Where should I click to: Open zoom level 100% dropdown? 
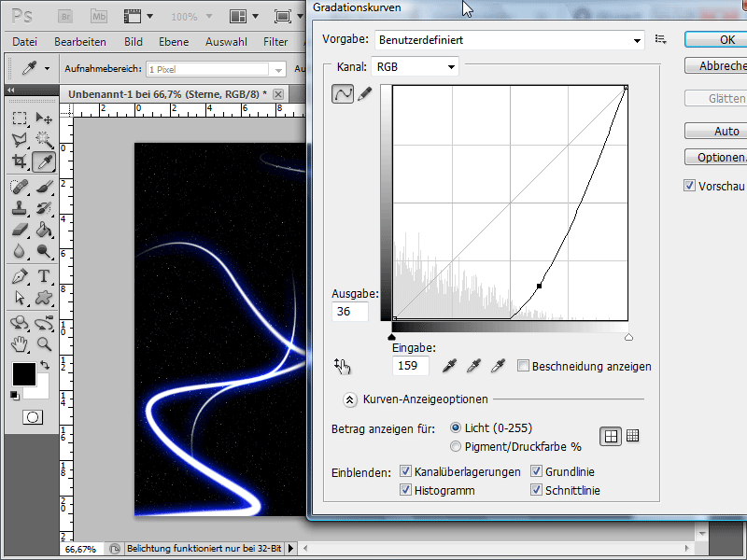[x=209, y=17]
